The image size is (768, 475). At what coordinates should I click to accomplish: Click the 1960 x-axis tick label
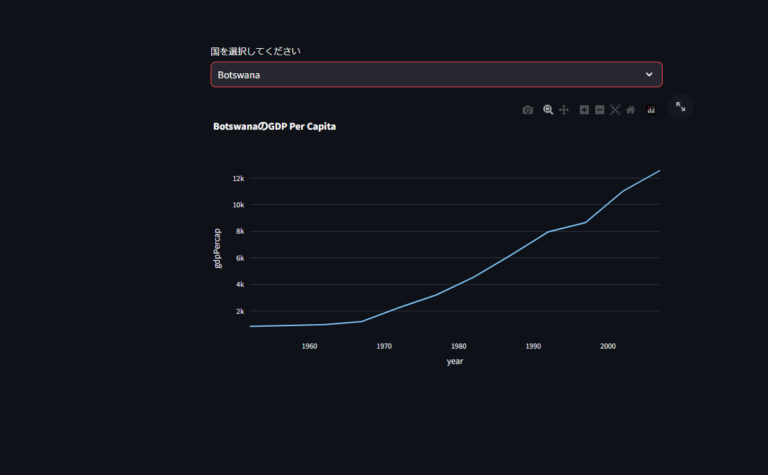[309, 346]
